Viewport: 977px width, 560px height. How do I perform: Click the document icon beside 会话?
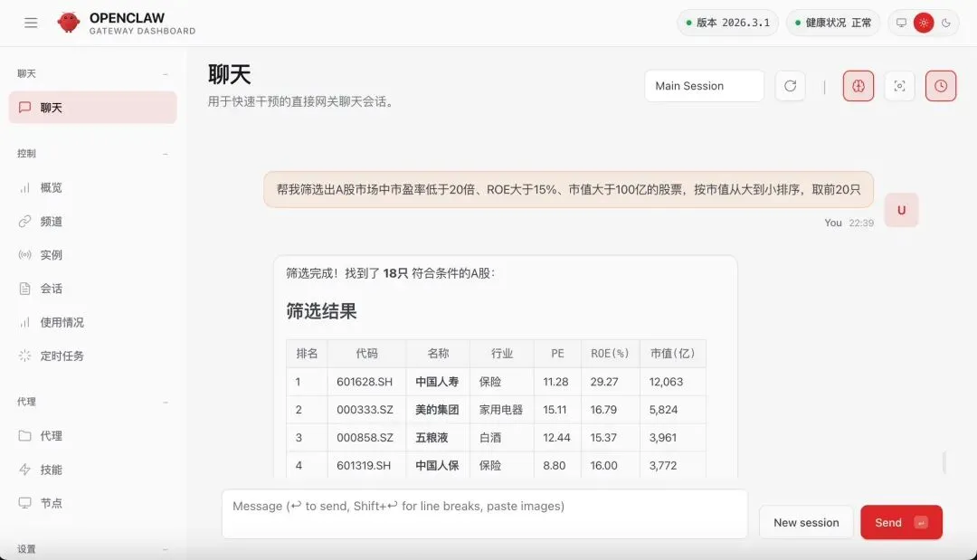click(x=25, y=289)
